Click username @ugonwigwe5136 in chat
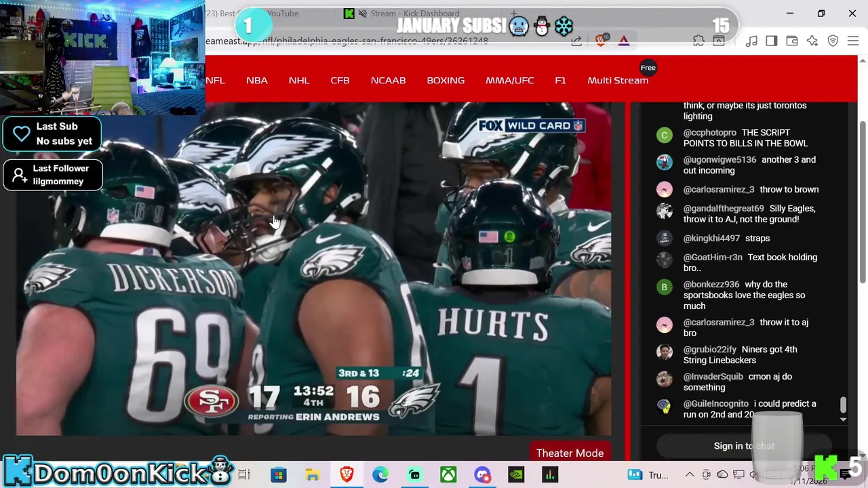The image size is (868, 488). click(719, 159)
